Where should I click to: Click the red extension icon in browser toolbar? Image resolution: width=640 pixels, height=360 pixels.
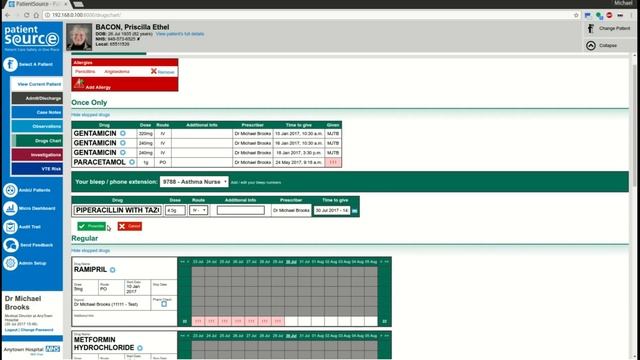(609, 15)
